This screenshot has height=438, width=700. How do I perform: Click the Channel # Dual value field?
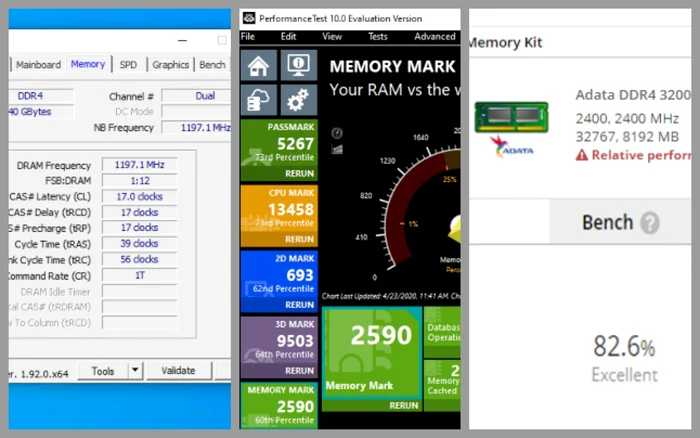pyautogui.click(x=196, y=96)
